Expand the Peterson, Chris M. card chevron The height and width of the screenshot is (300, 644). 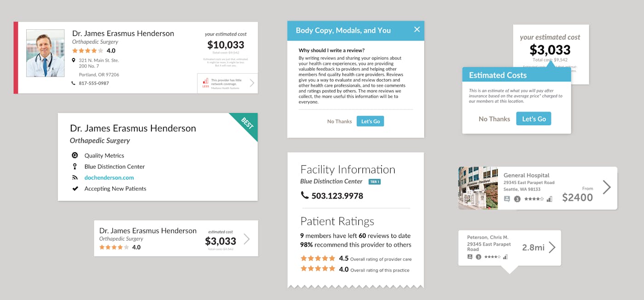pos(552,248)
